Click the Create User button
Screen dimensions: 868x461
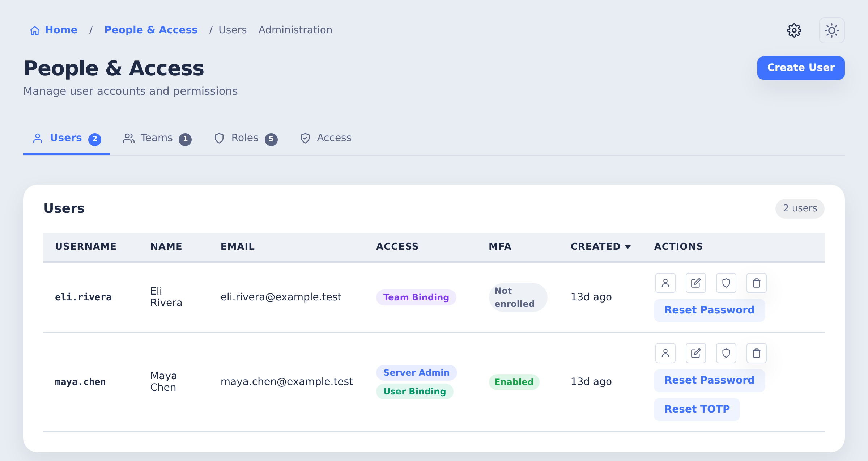[x=801, y=68]
